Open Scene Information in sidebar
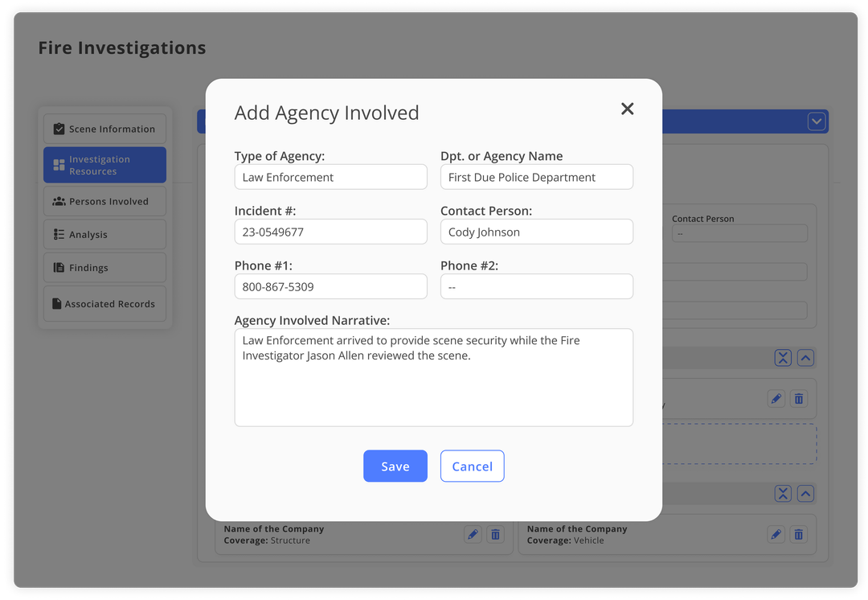Screen dimensions: 868x600 coord(105,129)
